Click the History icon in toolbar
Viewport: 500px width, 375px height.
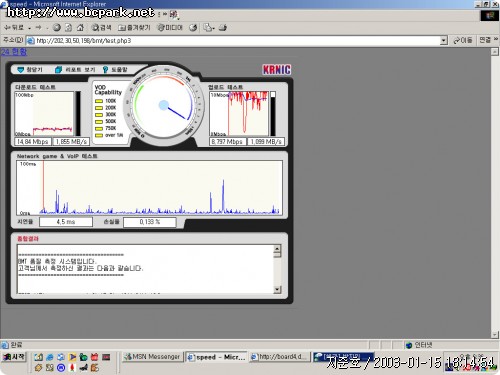tap(193, 28)
